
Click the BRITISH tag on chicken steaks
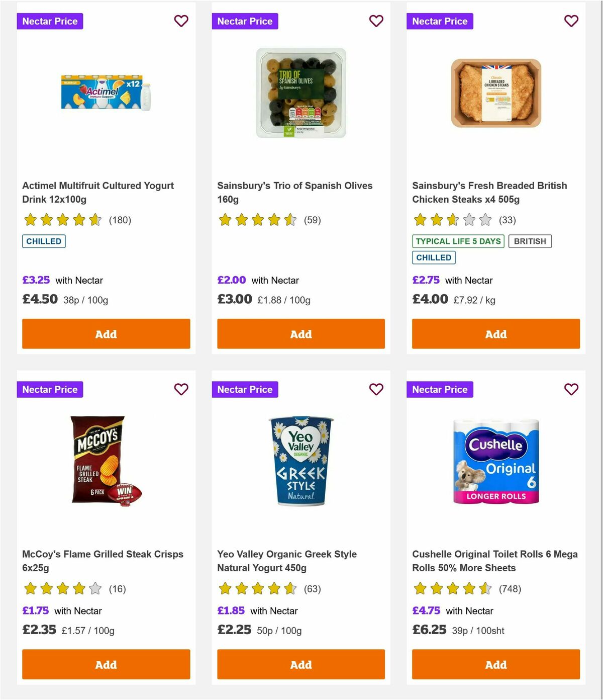pos(530,241)
